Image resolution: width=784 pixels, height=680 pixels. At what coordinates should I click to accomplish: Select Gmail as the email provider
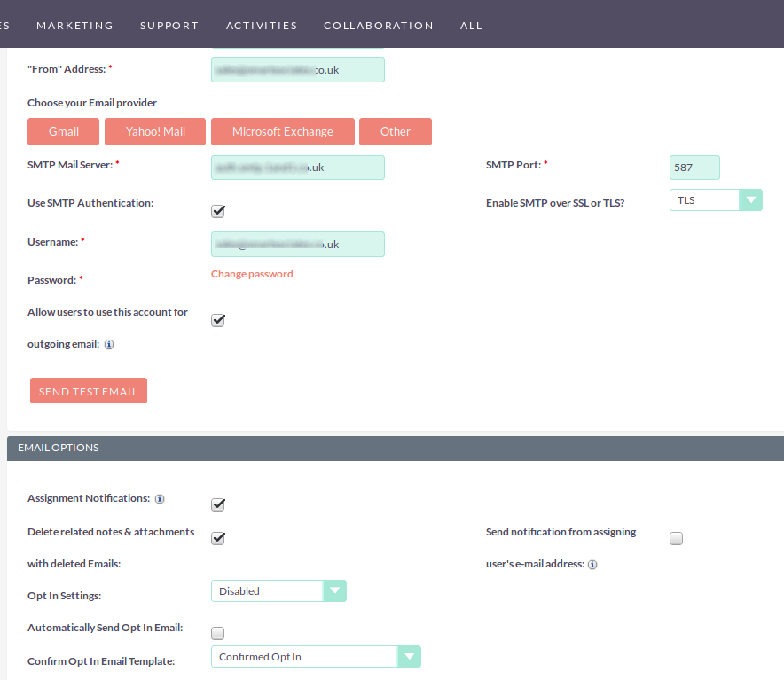(63, 131)
